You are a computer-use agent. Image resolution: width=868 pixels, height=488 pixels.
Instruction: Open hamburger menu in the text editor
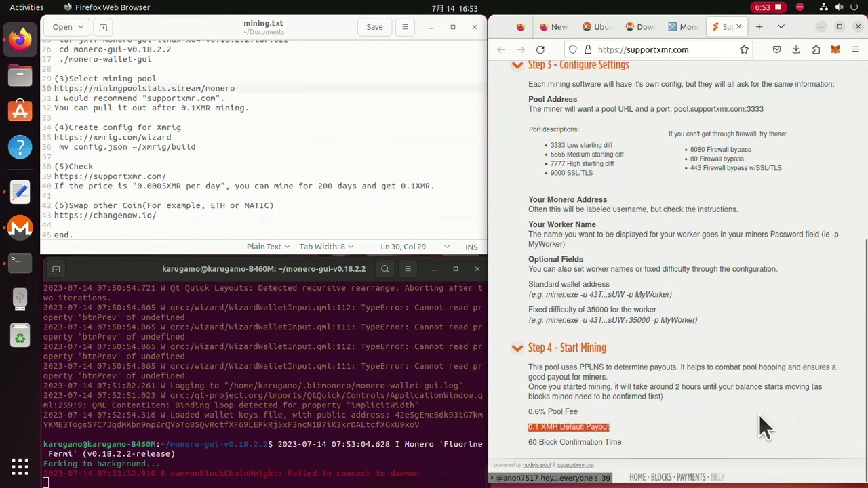[405, 27]
